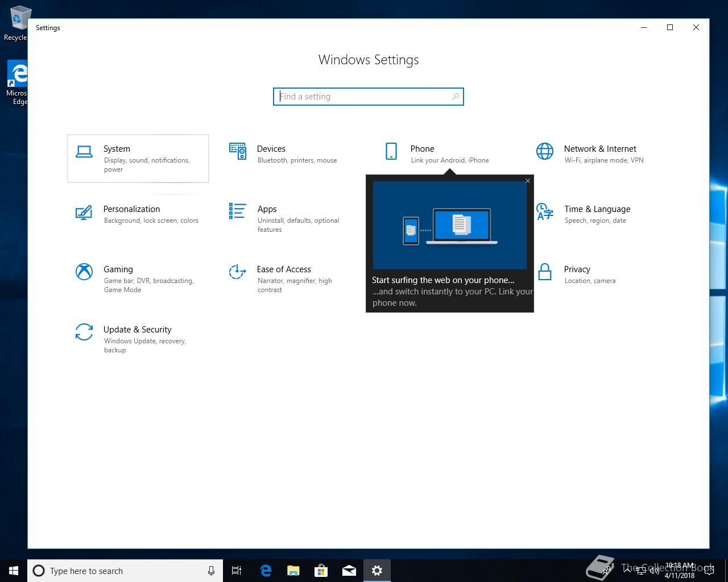Click 'Wi-Fi, airplane mode, VPN' text
The width and height of the screenshot is (728, 582).
pyautogui.click(x=604, y=160)
